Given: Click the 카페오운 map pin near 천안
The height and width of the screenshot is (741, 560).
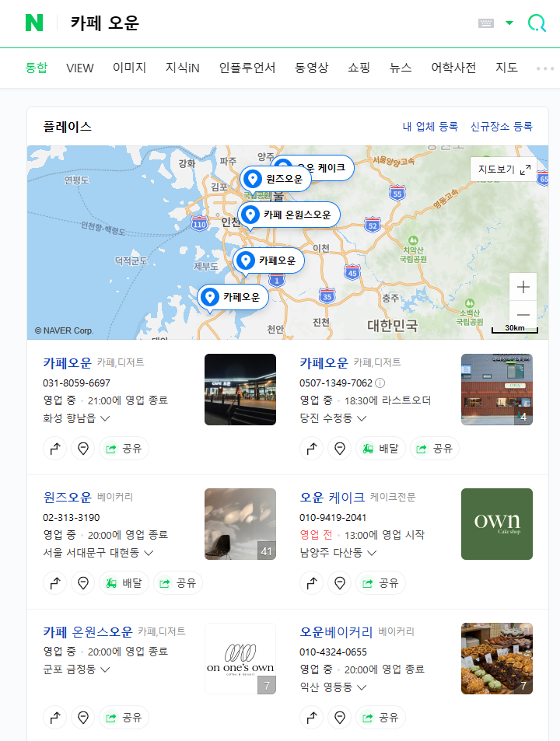Looking at the screenshot, I should coord(233,297).
